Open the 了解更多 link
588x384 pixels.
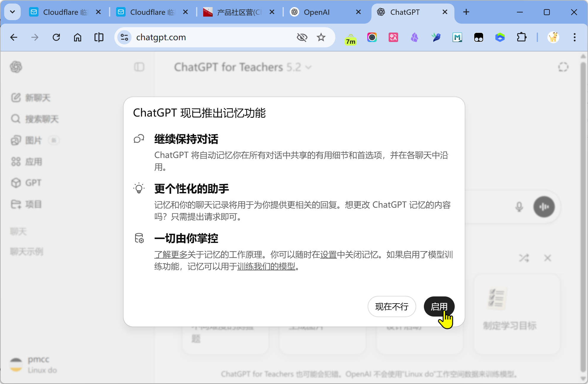171,254
